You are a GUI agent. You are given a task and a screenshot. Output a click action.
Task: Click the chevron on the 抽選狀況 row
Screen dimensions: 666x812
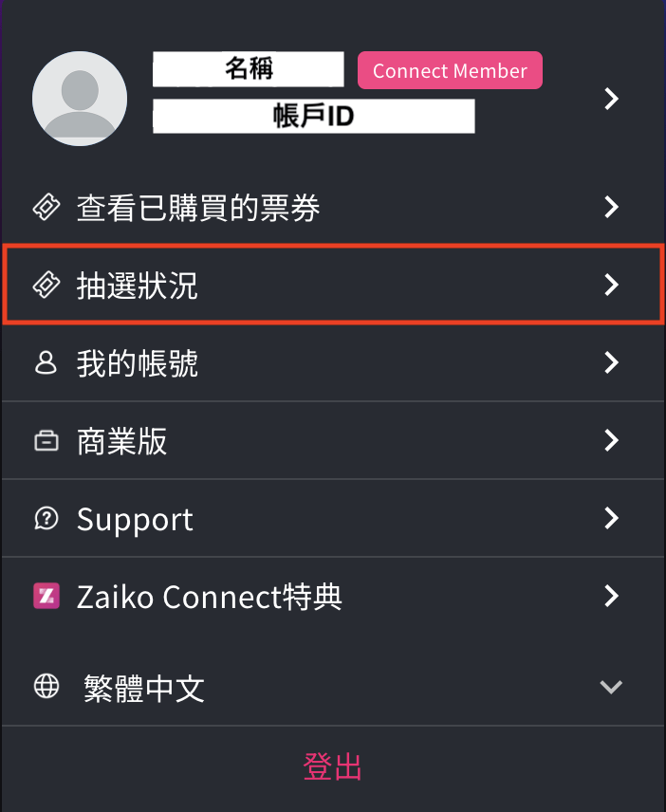[x=612, y=285]
